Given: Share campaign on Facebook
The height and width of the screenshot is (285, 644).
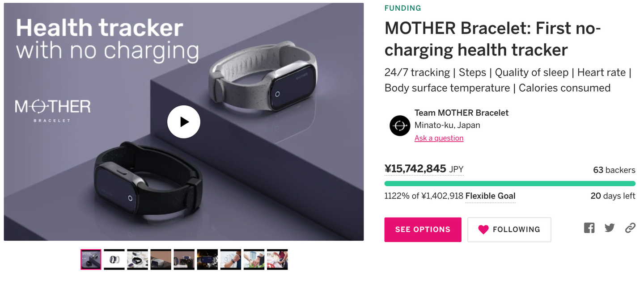Looking at the screenshot, I should 589,228.
